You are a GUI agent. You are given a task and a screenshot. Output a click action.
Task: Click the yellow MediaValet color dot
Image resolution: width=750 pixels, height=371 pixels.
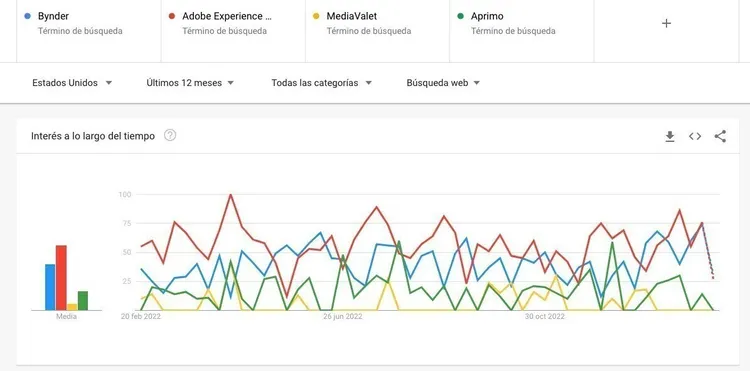point(316,16)
